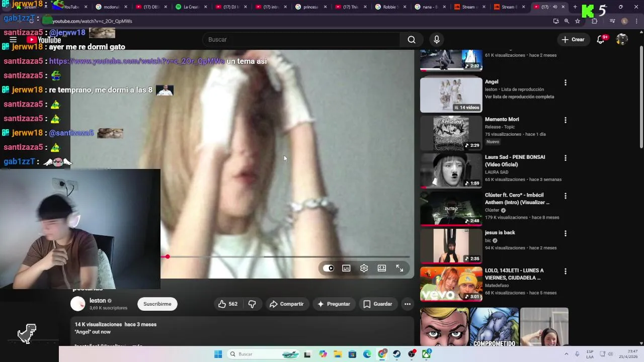
Task: Switch to the mcdonald's browser tab
Action: tap(112, 7)
